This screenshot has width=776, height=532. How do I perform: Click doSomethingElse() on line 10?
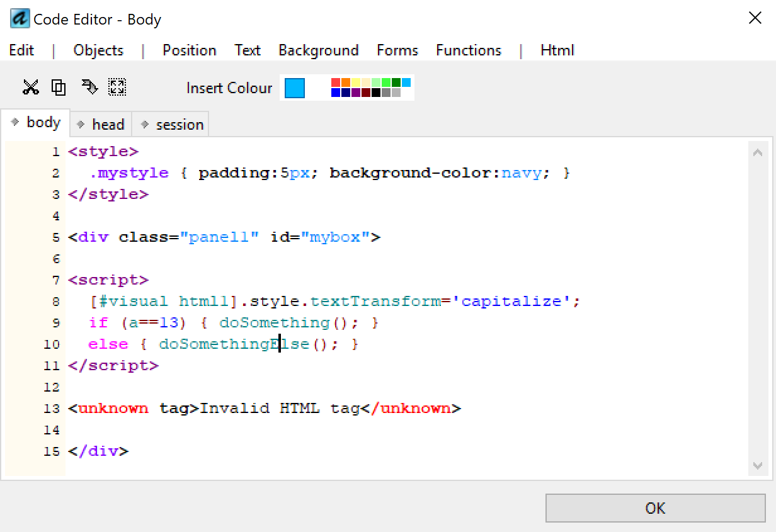[244, 344]
